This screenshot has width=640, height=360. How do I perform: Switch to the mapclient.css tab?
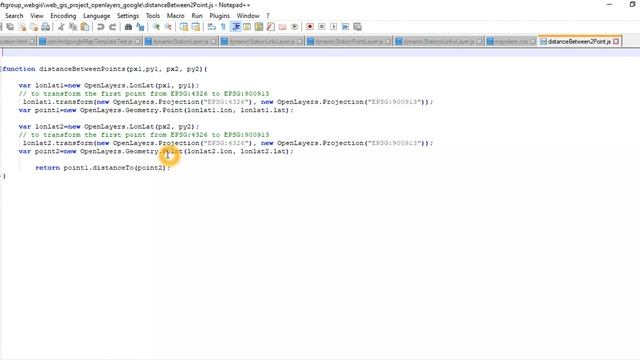click(511, 41)
